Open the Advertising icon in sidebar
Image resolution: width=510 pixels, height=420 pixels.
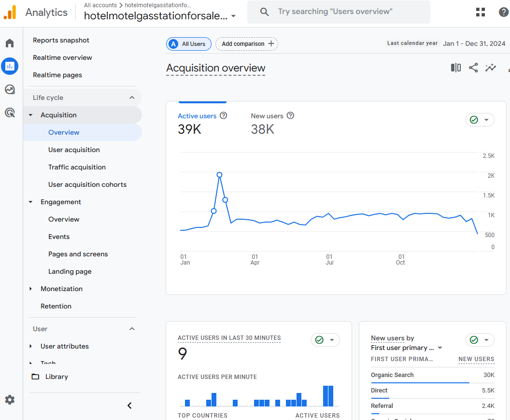click(x=10, y=113)
